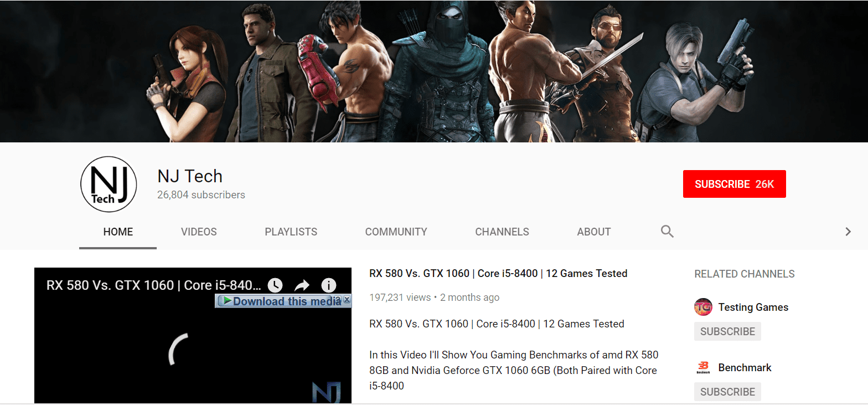Click the Watch Later clock icon on video
The height and width of the screenshot is (405, 868).
275,285
